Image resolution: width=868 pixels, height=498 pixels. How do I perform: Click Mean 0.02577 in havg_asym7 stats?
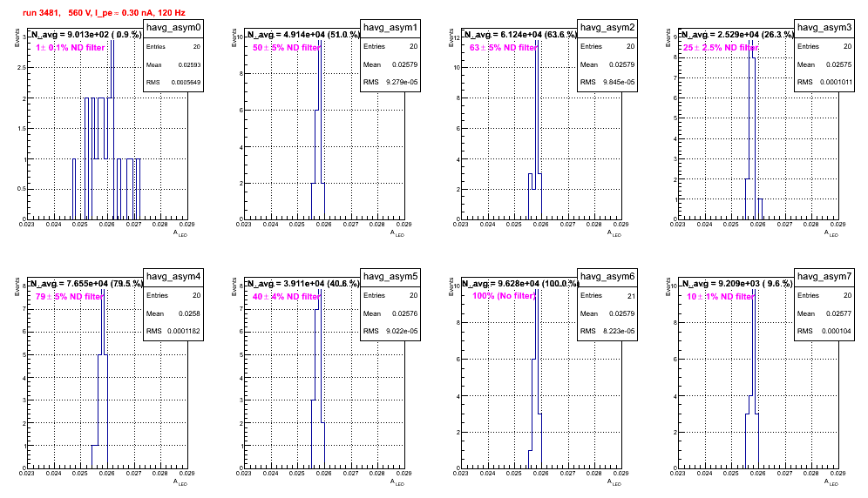click(824, 313)
